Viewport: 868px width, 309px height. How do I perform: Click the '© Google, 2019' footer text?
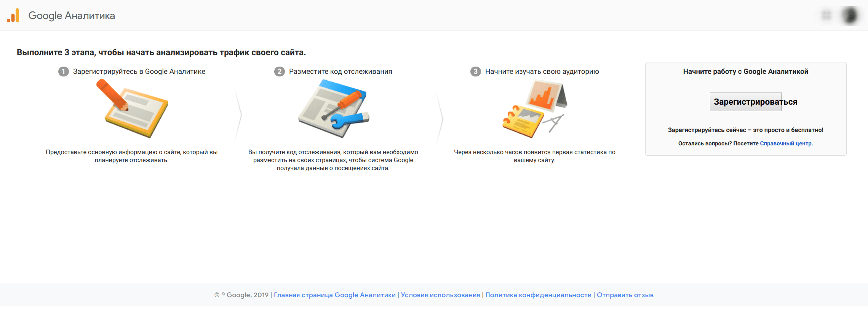point(241,295)
